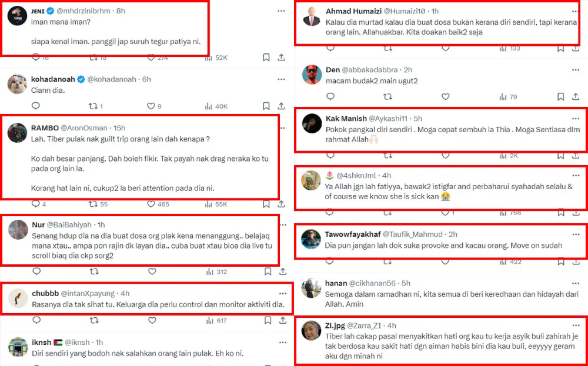588x366 pixels.
Task: Retweet Den's tweet
Action: coord(387,97)
